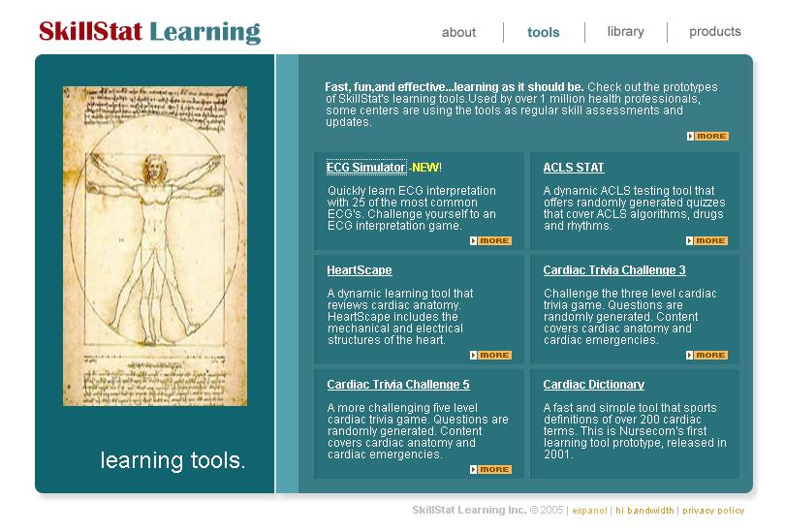Open the about page
This screenshot has width=785, height=532.
tap(458, 32)
